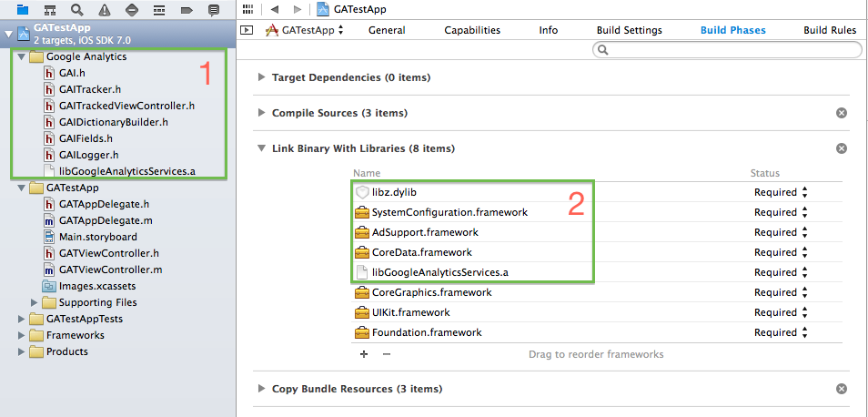This screenshot has height=417, width=868.
Task: Select GAIFields.h file
Action: [86, 138]
